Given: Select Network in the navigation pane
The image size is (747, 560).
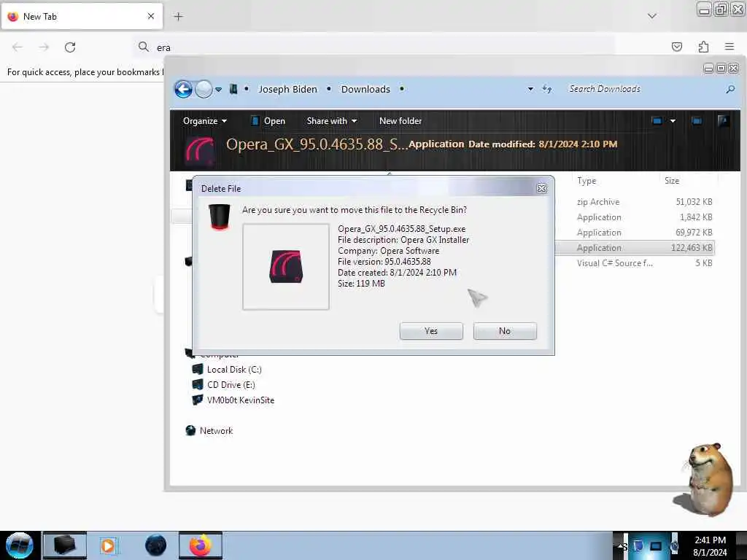Looking at the screenshot, I should click(216, 430).
